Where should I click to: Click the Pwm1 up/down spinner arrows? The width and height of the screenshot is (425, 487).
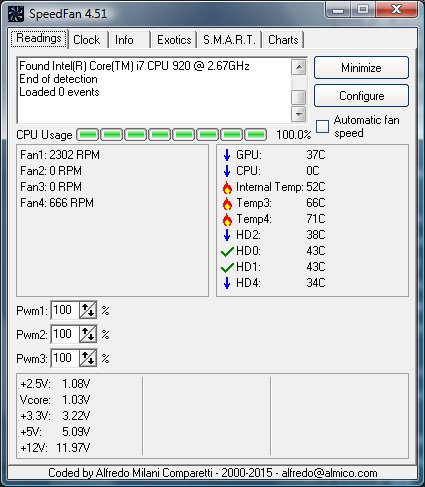(88, 310)
